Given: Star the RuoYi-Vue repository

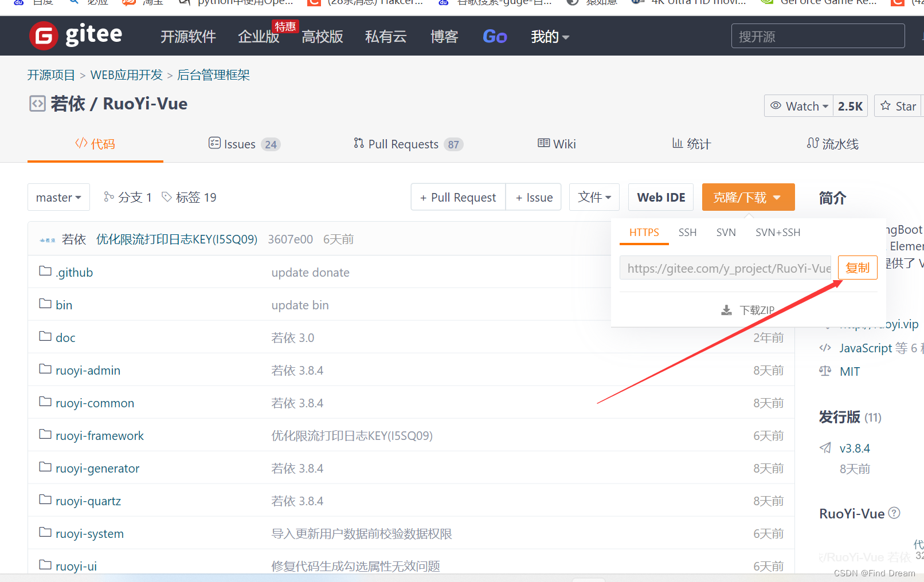Looking at the screenshot, I should [897, 105].
